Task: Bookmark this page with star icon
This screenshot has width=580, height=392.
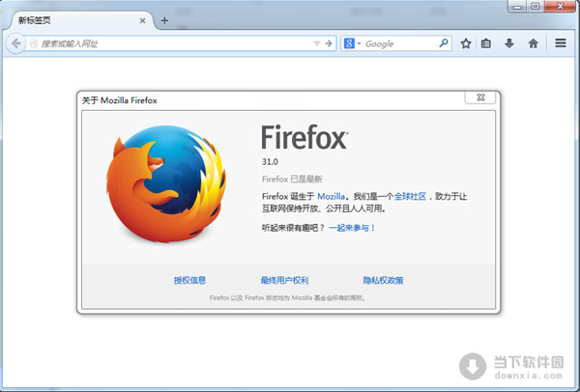Action: click(466, 43)
